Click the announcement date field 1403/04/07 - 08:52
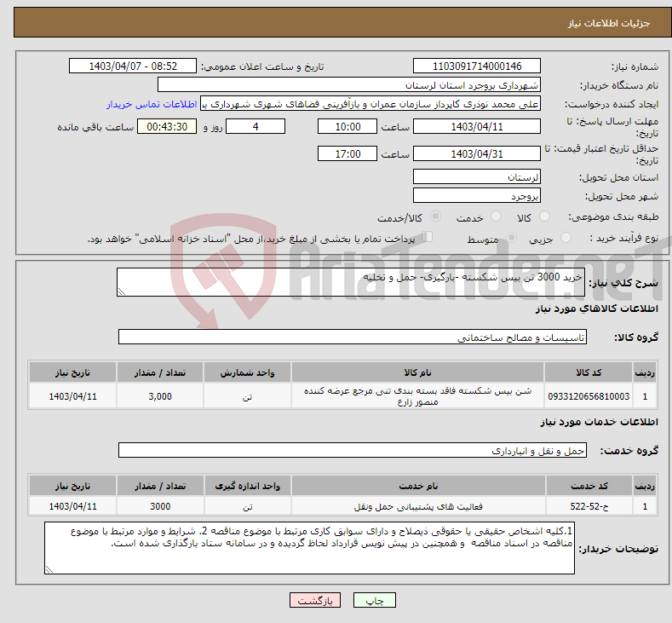 coord(132,66)
